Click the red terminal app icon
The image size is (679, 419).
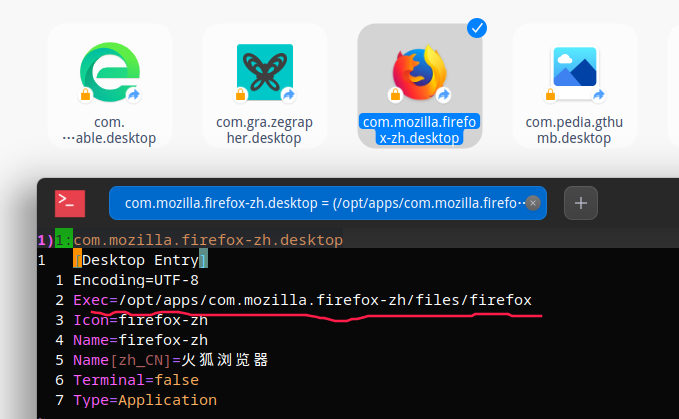point(71,202)
